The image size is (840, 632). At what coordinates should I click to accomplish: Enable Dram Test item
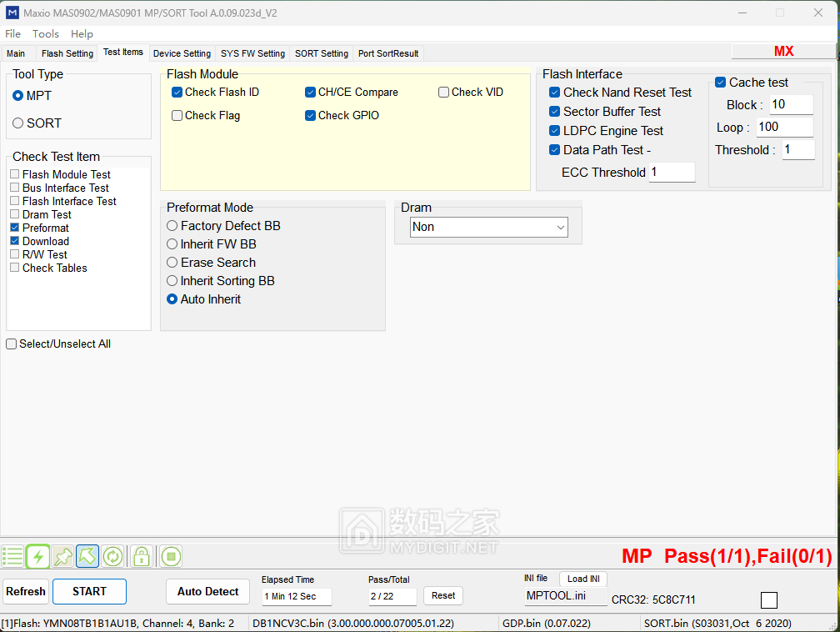15,214
